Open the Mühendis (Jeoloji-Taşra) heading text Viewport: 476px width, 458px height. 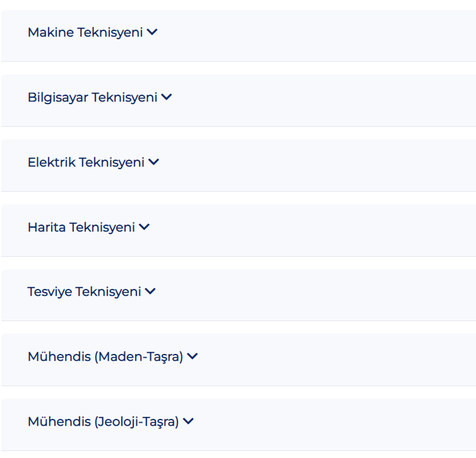(x=103, y=421)
